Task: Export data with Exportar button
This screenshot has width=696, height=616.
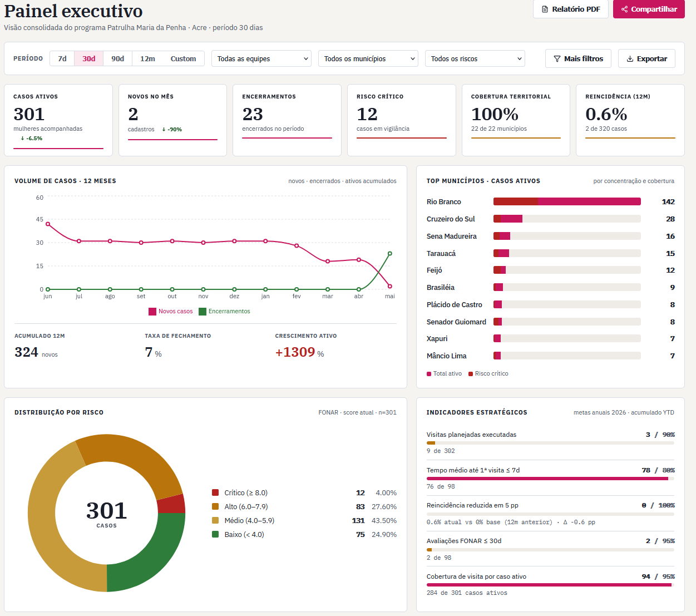Action: (646, 58)
